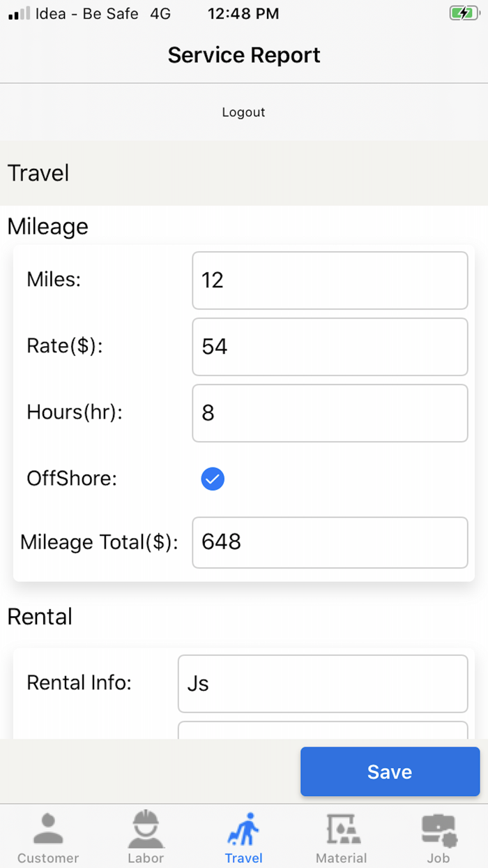This screenshot has height=868, width=488.
Task: Tap the 12:48 PM status bar clock
Action: pos(243,13)
